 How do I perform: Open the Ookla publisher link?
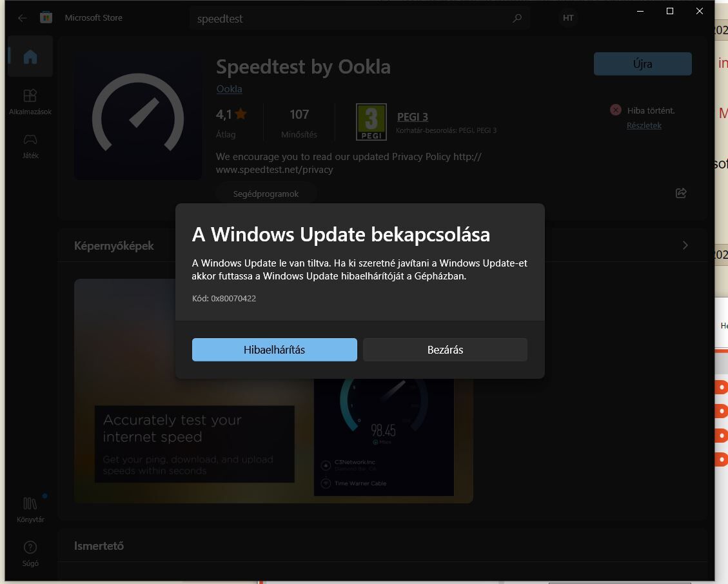(x=229, y=89)
